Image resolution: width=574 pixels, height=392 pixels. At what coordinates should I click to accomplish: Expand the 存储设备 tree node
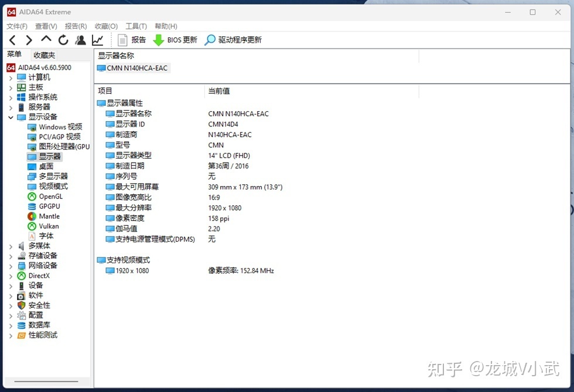coord(11,256)
